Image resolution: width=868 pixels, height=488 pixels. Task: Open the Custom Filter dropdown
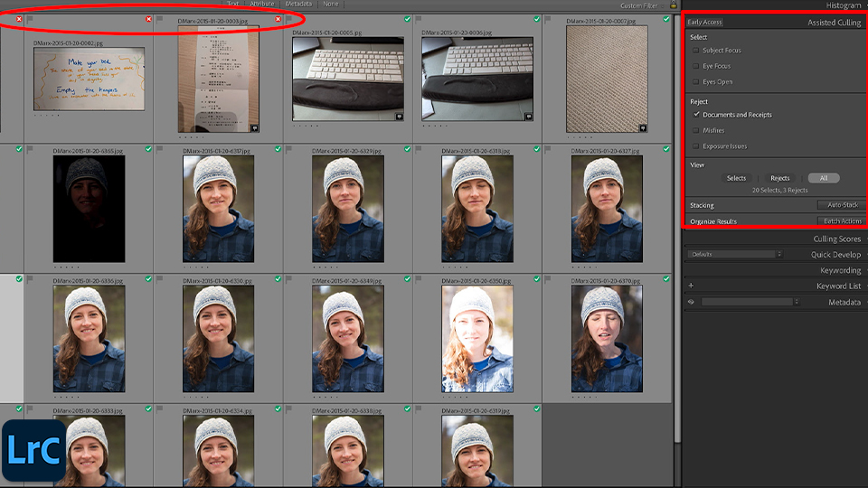click(642, 6)
